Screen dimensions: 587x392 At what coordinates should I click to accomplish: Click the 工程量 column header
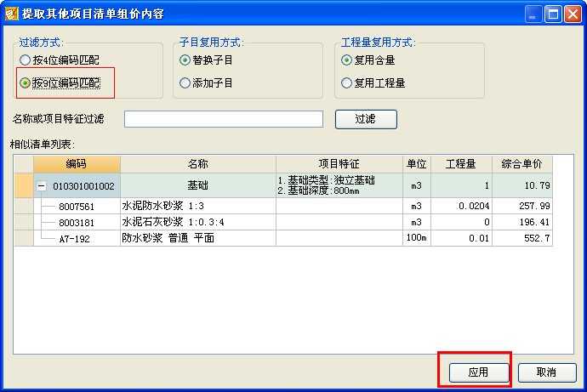(x=461, y=164)
